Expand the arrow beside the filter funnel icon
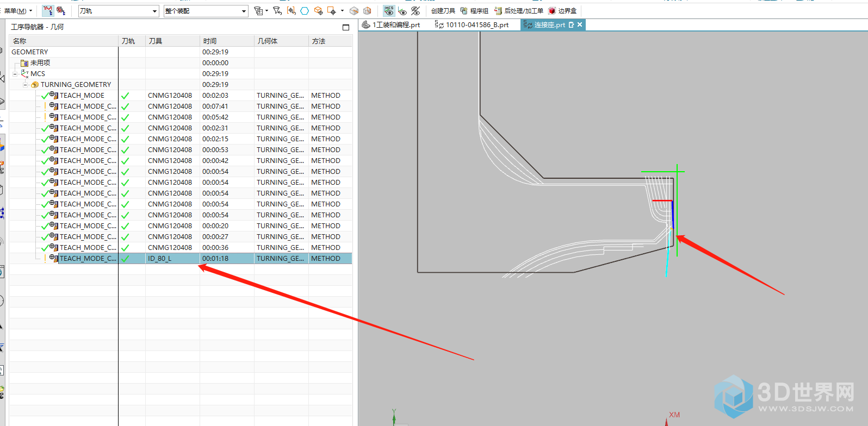This screenshot has width=868, height=426. 266,11
